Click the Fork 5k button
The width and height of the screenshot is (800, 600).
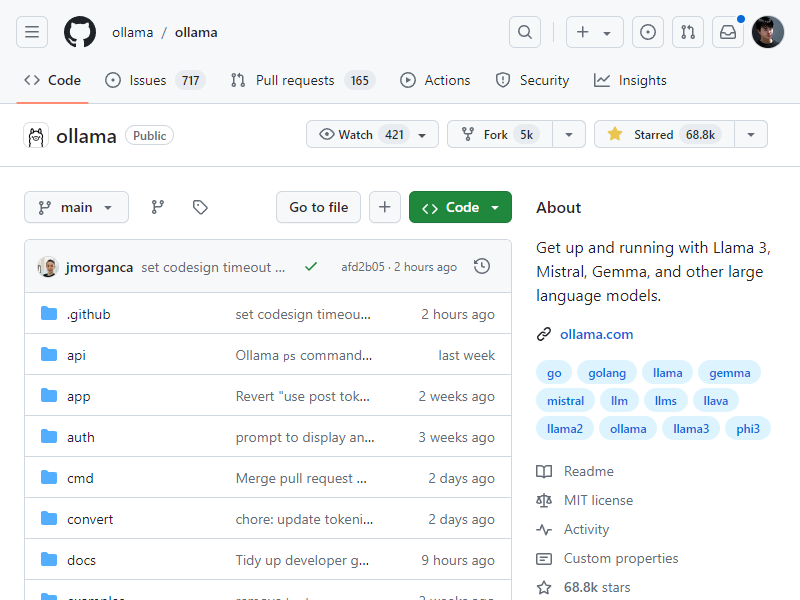click(500, 134)
